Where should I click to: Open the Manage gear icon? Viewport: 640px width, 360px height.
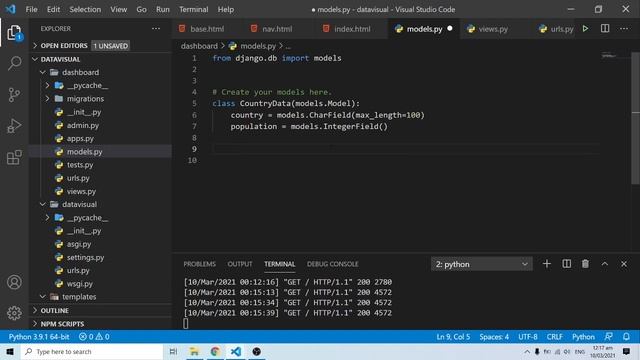click(x=14, y=313)
